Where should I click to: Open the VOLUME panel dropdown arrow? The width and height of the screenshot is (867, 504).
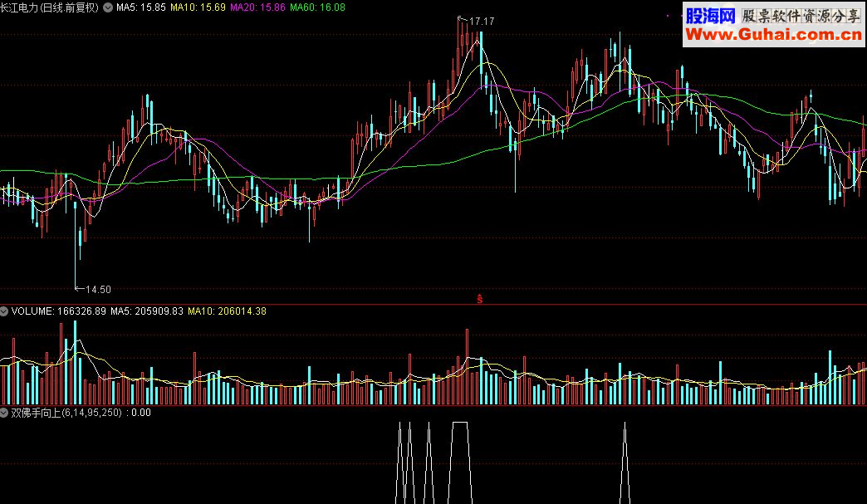(x=4, y=311)
